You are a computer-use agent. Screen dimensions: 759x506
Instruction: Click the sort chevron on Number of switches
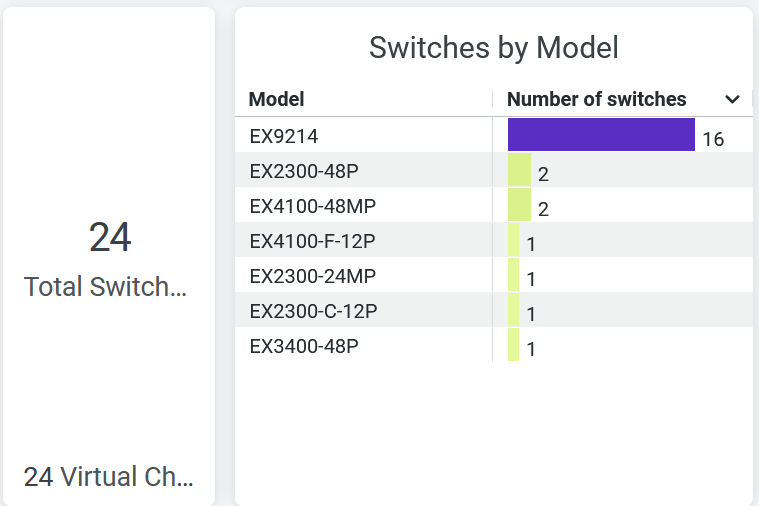coord(732,99)
